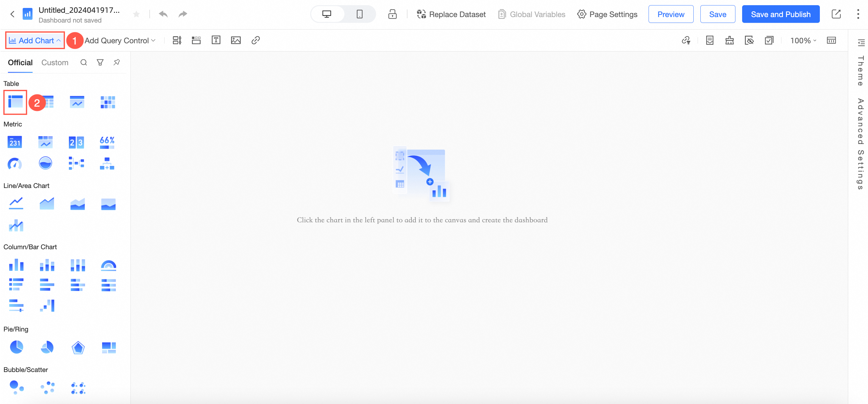The image size is (868, 404).
Task: Add a gauge metric chart
Action: pos(15,163)
